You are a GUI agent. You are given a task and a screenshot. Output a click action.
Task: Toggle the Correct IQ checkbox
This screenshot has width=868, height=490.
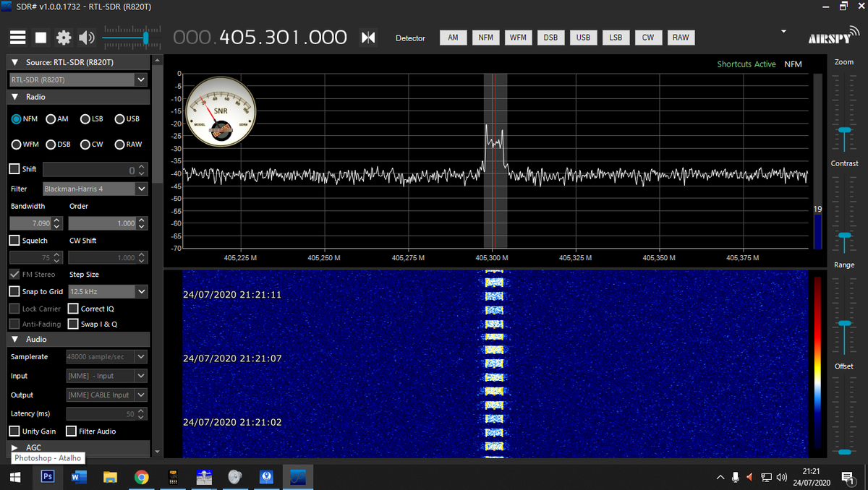click(x=73, y=309)
